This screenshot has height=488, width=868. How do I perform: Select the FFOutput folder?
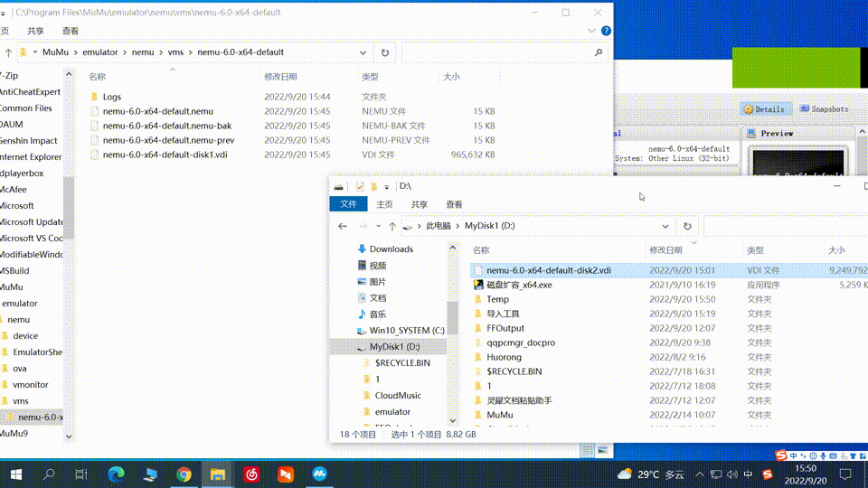coord(505,328)
